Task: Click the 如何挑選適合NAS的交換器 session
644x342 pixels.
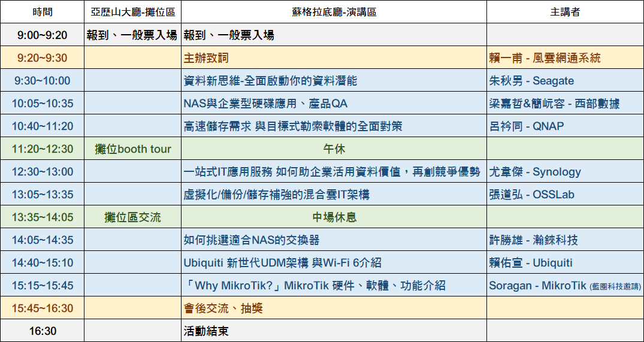Action: coord(251,240)
